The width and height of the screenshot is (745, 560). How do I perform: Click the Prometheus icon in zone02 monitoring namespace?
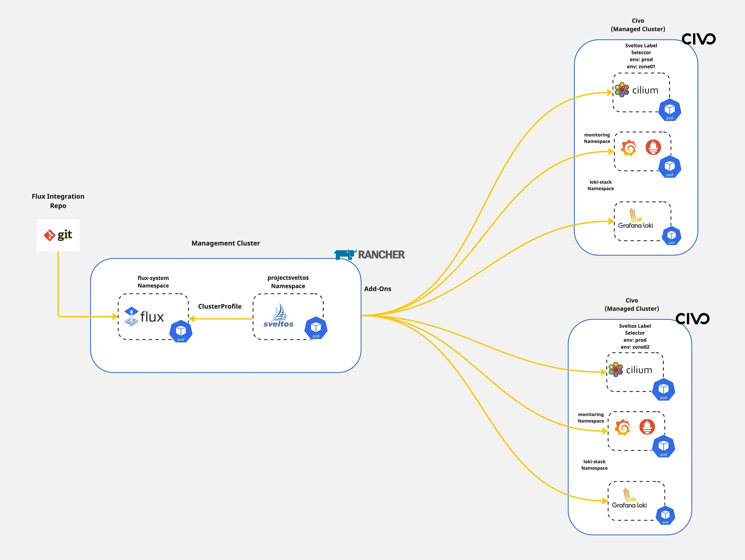[647, 427]
